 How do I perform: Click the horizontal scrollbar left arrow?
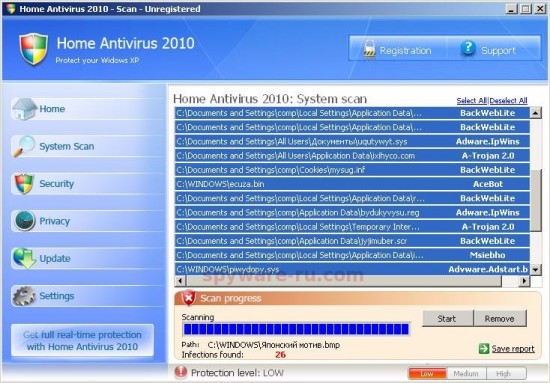tap(180, 281)
